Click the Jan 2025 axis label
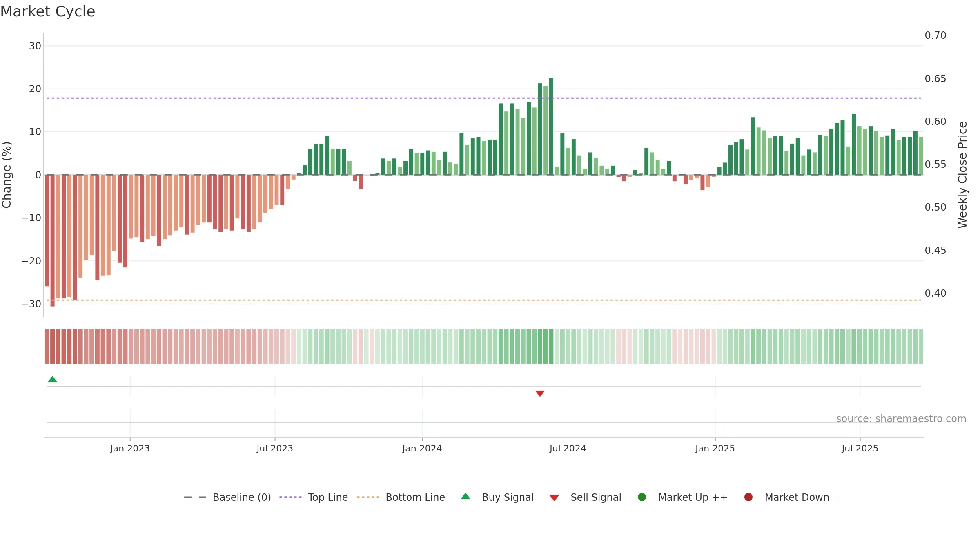The width and height of the screenshot is (980, 551). pos(715,448)
